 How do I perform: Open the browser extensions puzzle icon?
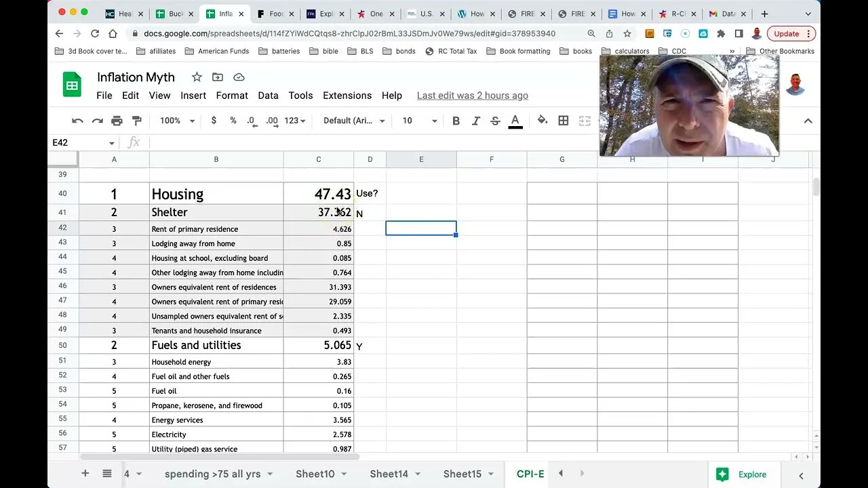tap(721, 33)
